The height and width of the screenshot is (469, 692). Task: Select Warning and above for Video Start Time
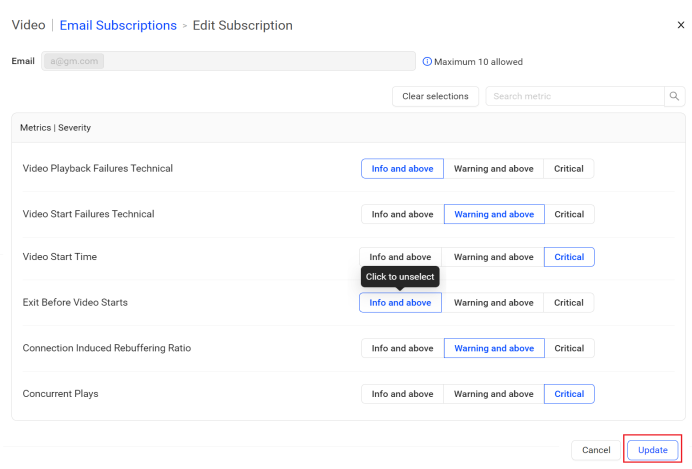click(493, 257)
